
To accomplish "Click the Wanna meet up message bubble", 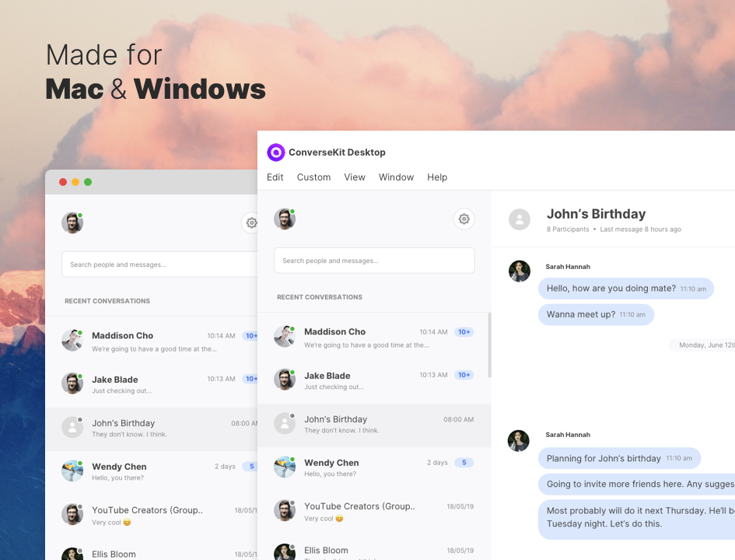I will click(x=596, y=314).
